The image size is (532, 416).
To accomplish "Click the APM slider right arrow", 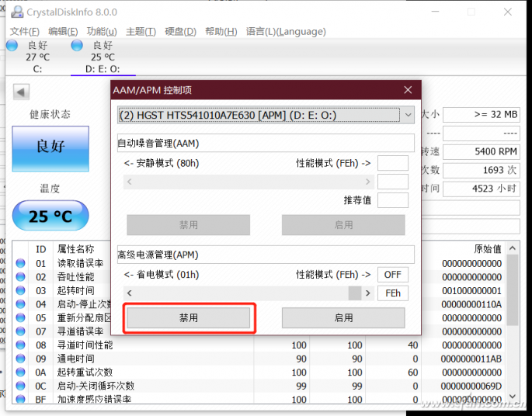I will point(368,293).
